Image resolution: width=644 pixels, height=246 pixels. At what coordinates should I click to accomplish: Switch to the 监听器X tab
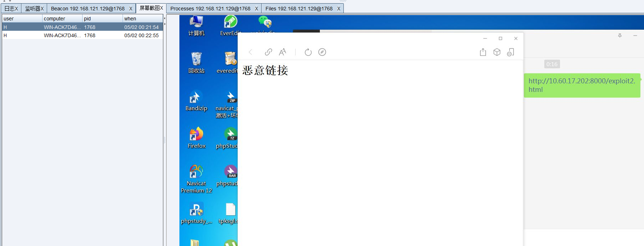(34, 8)
